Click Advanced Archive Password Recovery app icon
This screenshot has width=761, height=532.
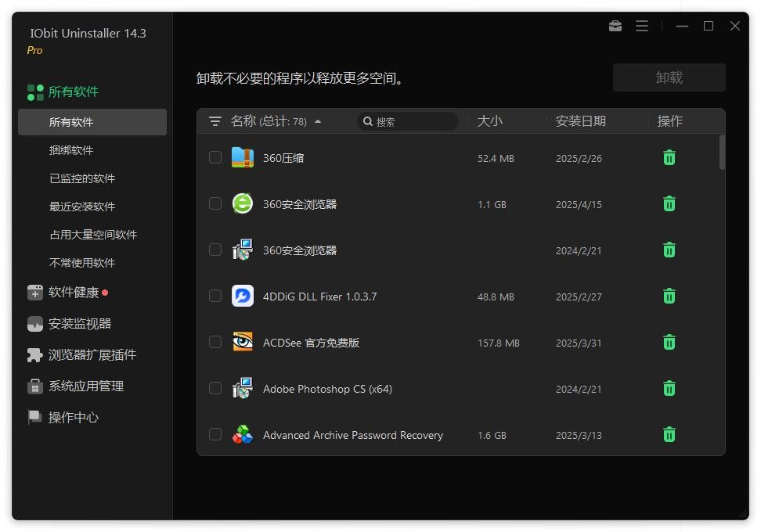coord(242,434)
